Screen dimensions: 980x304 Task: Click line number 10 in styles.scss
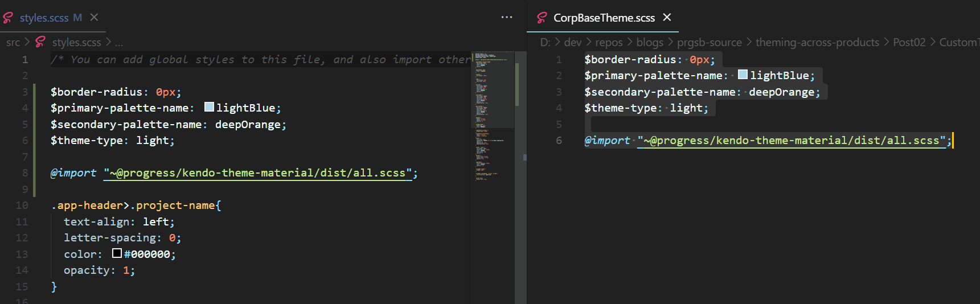click(22, 206)
